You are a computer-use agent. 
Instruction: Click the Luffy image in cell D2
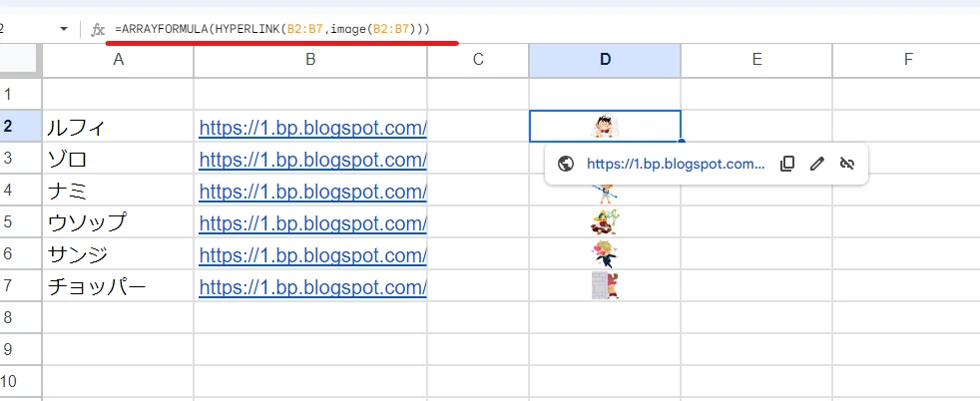pyautogui.click(x=605, y=127)
